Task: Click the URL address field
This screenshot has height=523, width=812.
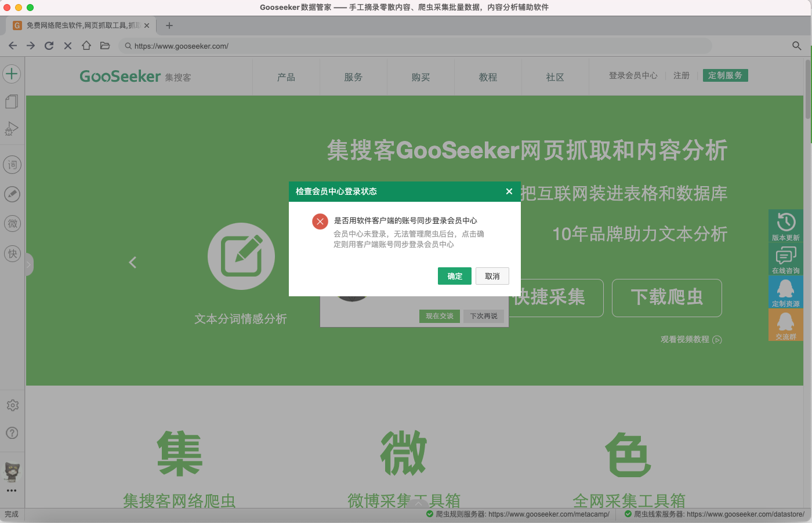Action: point(415,46)
